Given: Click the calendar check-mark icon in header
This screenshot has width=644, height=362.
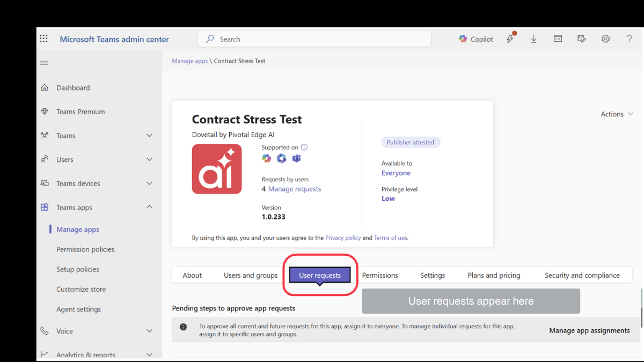Looking at the screenshot, I should pos(582,39).
